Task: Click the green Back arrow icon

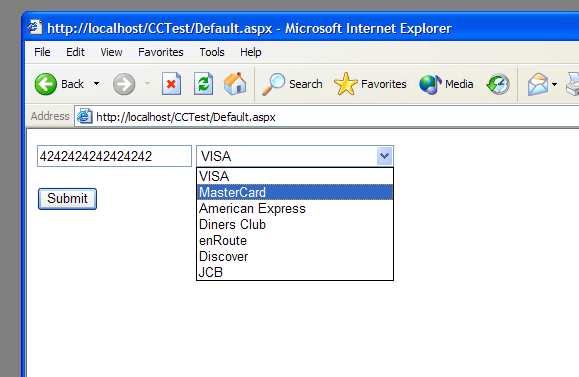Action: pos(46,84)
